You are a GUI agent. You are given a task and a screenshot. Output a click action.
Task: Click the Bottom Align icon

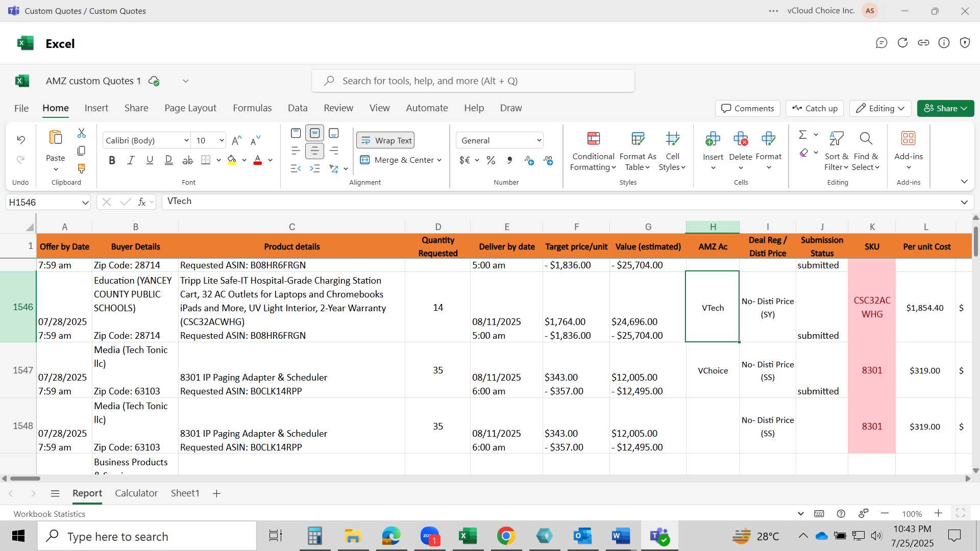(334, 133)
